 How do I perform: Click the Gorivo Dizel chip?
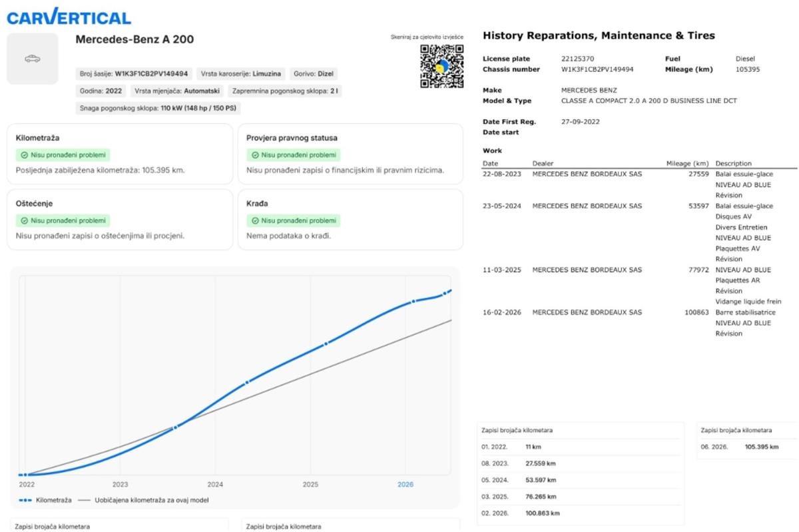click(x=314, y=73)
